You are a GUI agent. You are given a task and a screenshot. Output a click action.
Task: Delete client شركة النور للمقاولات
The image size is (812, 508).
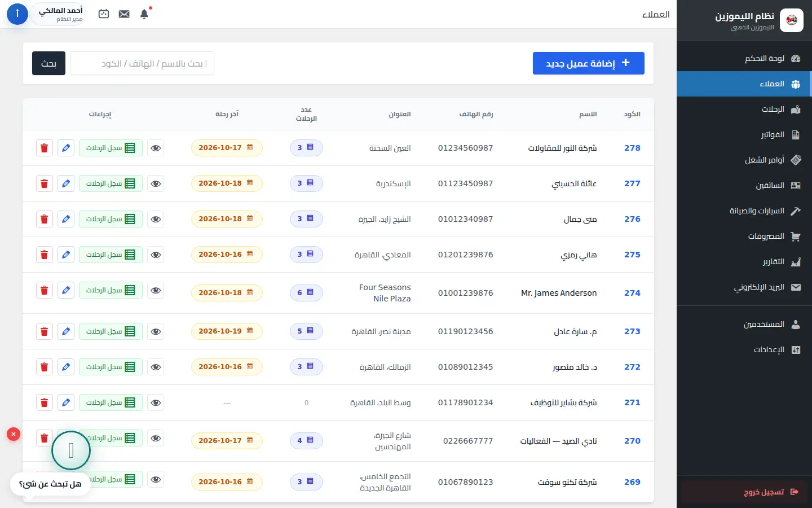click(44, 148)
